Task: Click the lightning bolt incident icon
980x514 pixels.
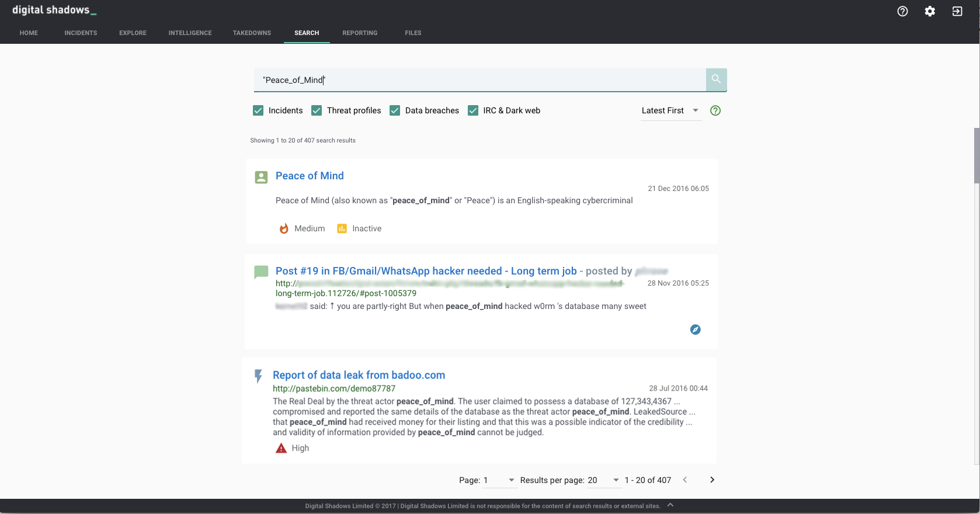Action: [258, 376]
